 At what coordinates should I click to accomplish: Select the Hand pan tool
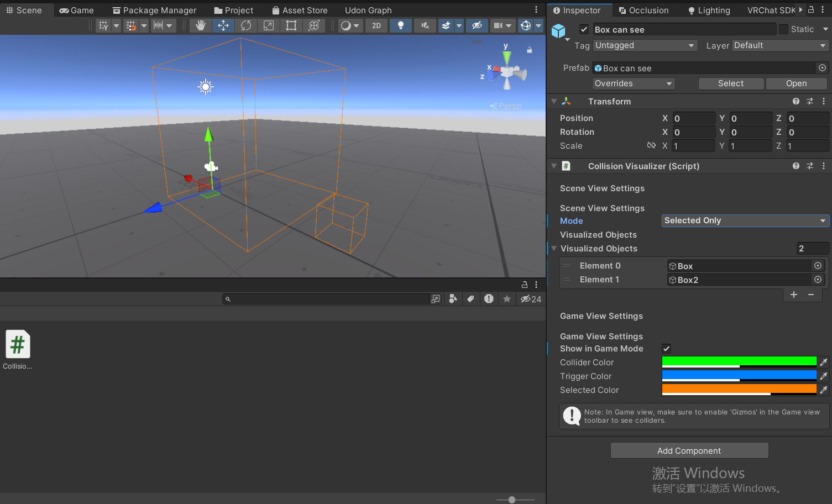(200, 25)
